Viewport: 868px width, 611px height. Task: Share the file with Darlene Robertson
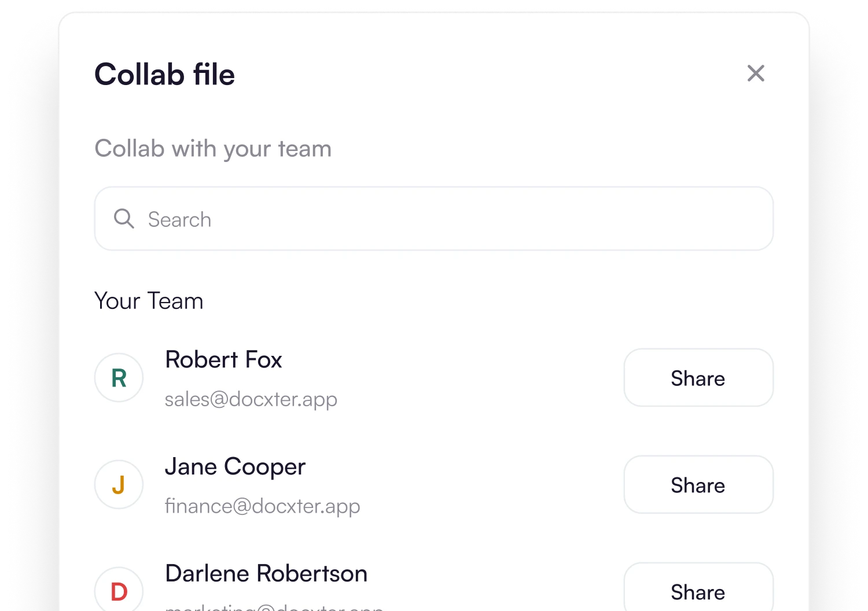[698, 591]
